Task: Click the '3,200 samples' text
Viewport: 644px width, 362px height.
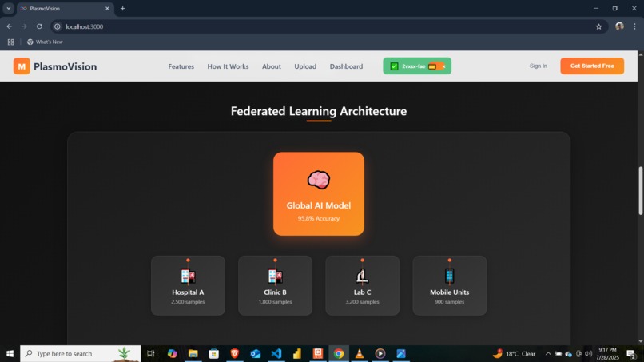Action: (362, 301)
